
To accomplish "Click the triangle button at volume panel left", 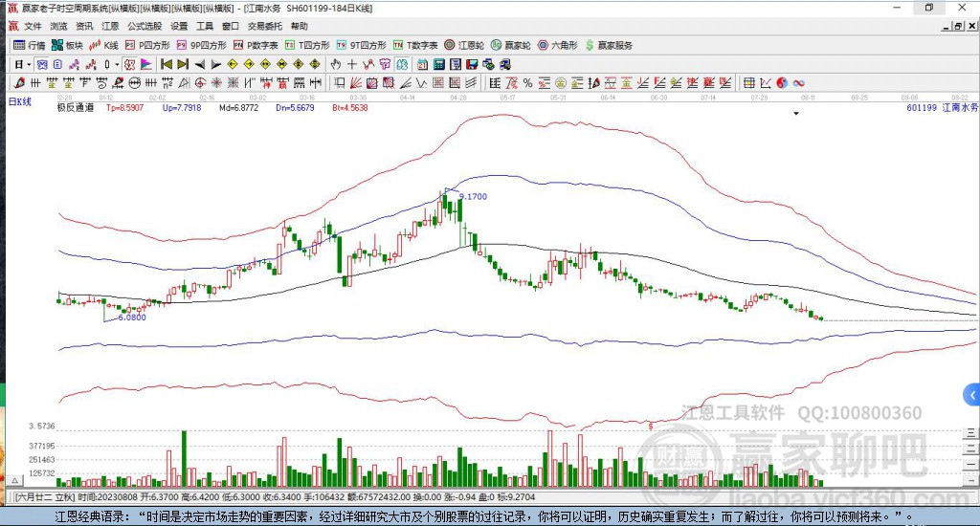I will coord(16,480).
